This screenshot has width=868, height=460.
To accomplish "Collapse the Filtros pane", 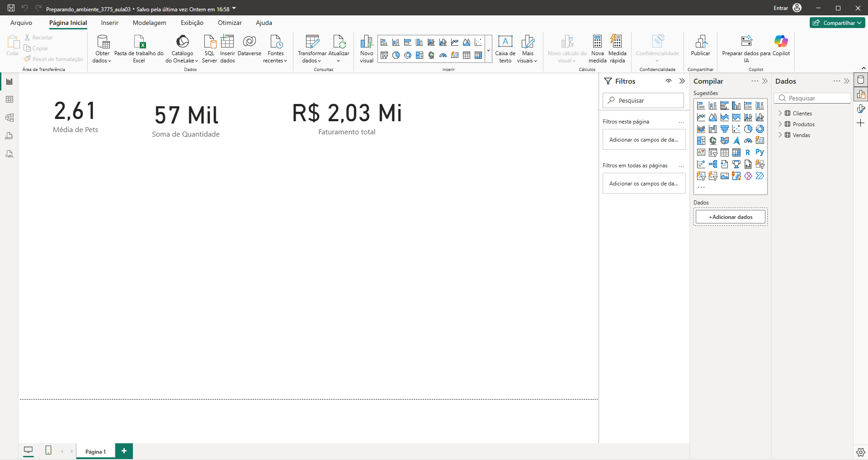I will [x=682, y=81].
